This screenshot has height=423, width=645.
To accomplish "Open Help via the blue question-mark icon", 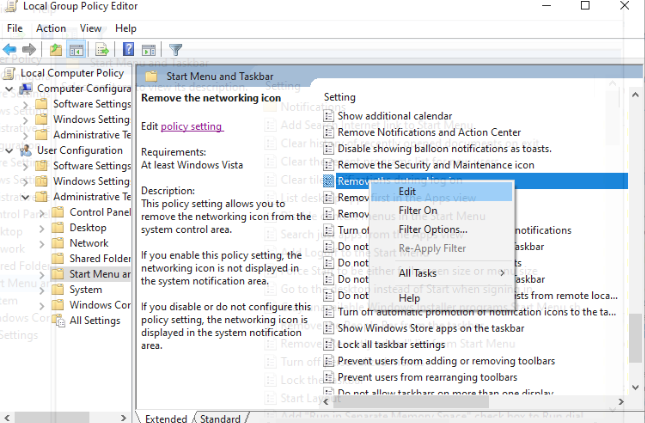I will [x=128, y=50].
